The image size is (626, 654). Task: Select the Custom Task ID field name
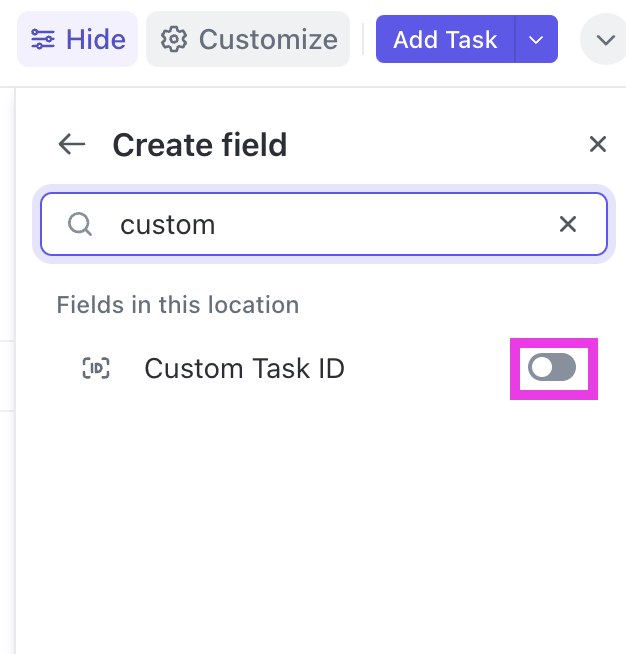click(244, 368)
